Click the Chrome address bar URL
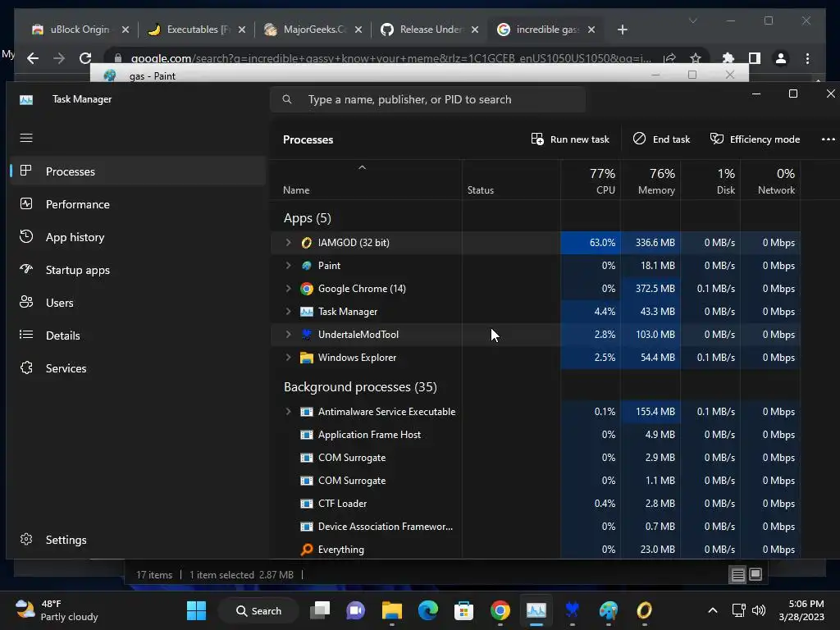The image size is (840, 630). point(391,58)
